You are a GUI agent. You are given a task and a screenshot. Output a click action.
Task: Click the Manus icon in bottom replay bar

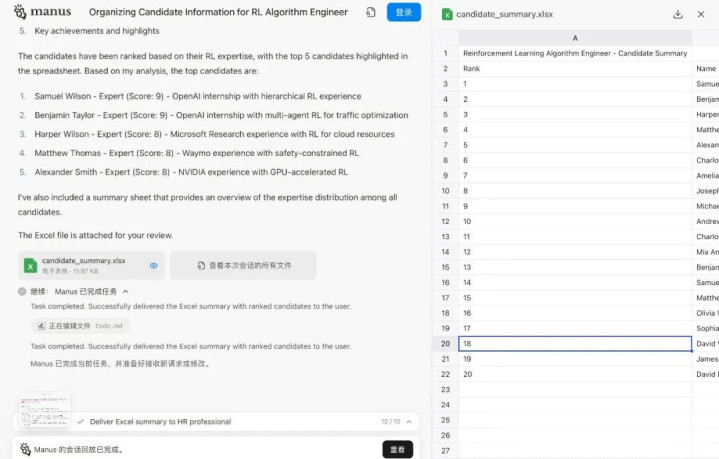coord(25,449)
